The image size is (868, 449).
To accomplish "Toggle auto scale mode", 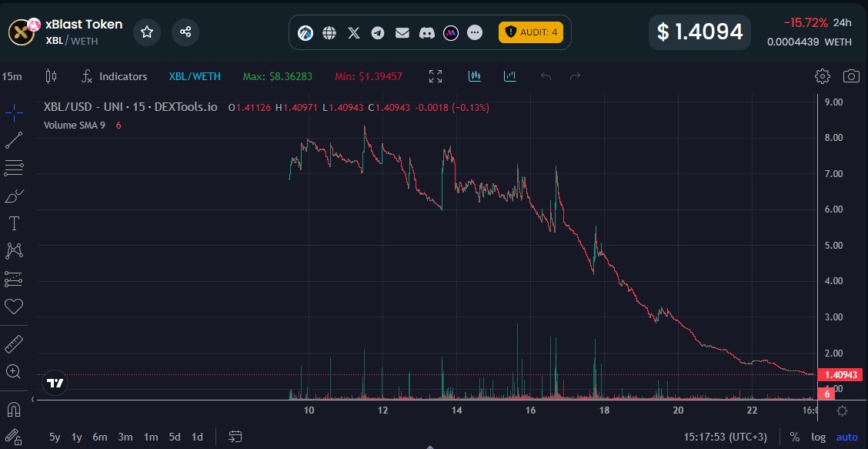I will (x=847, y=437).
